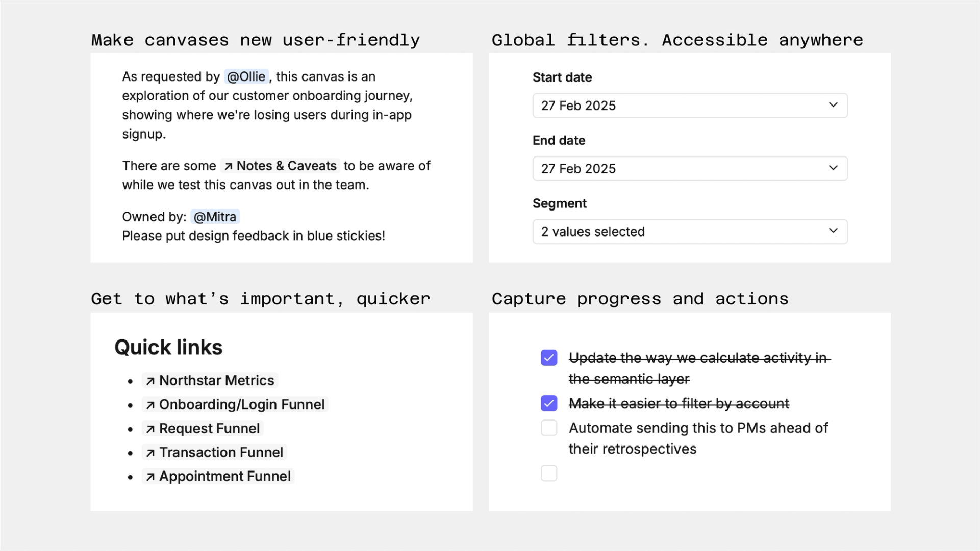Open the Segment values dropdown
The height and width of the screenshot is (551, 980).
[x=690, y=231]
